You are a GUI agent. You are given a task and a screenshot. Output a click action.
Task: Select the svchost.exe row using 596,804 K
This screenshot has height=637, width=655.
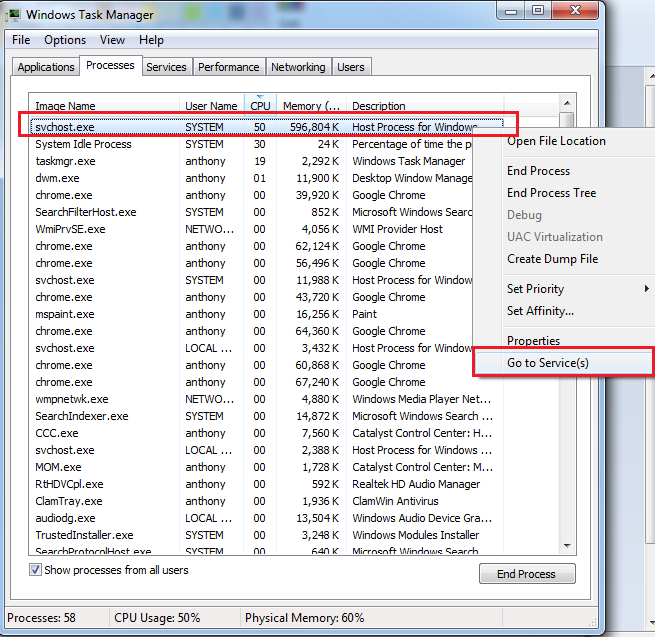pyautogui.click(x=266, y=127)
